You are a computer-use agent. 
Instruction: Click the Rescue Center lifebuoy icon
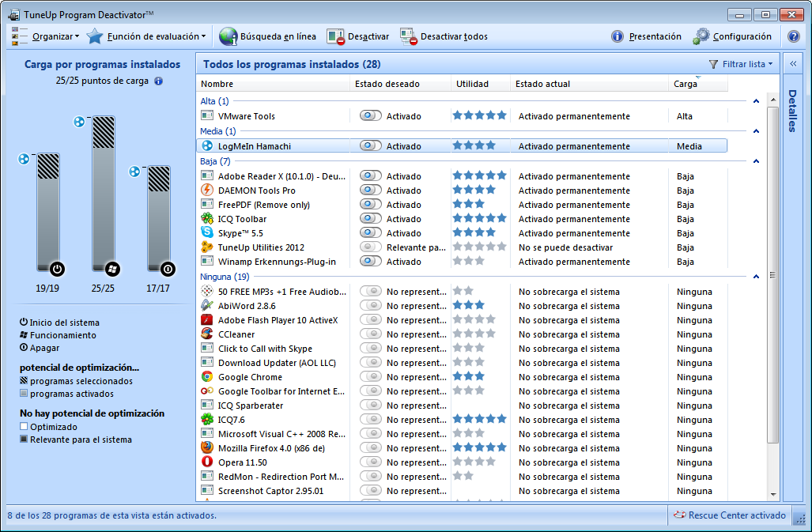[679, 515]
